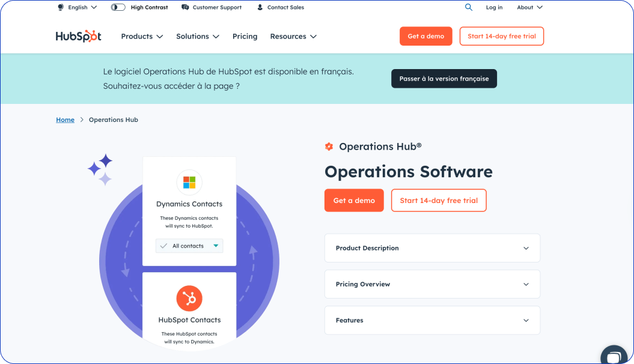Click the HubSpot sprocket icon in Contacts card
Screen dimensions: 634x364
(189, 299)
